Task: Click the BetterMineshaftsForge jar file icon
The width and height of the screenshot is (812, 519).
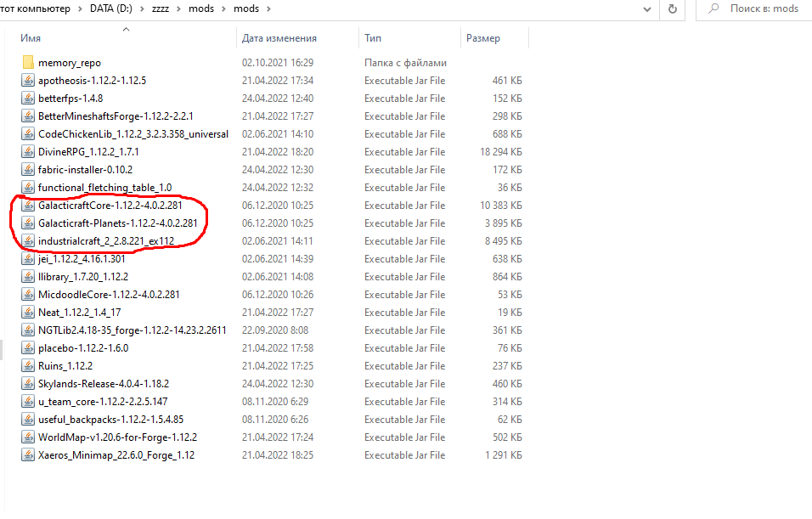Action: 28,116
